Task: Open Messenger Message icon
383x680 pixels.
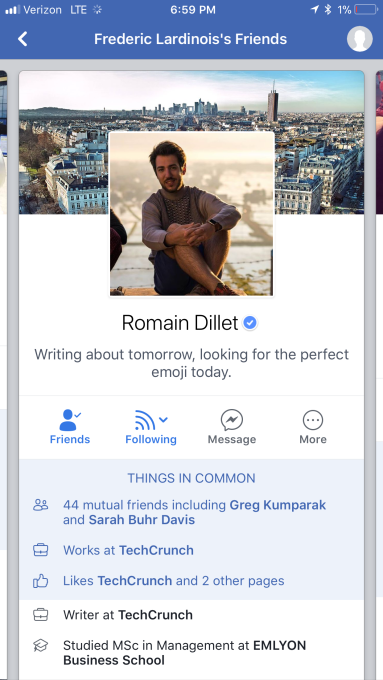Action: [232, 420]
